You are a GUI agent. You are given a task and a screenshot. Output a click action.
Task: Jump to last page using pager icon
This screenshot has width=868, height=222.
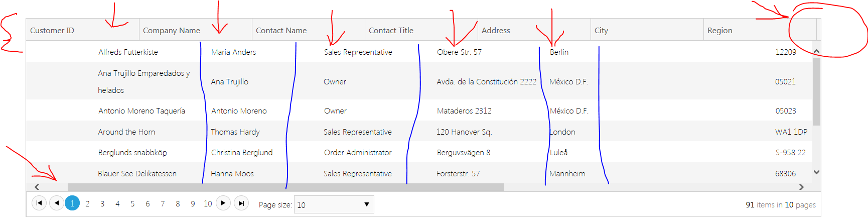point(241,203)
